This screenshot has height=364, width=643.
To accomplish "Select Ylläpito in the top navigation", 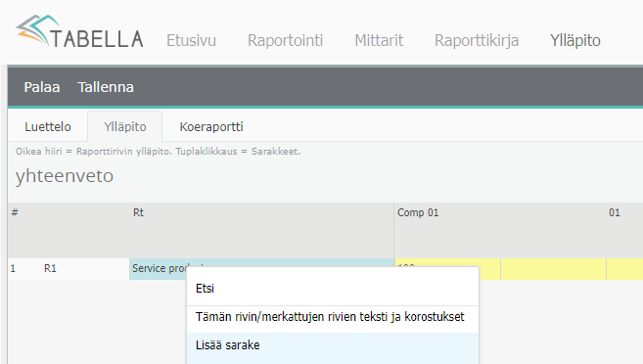I will [x=574, y=40].
